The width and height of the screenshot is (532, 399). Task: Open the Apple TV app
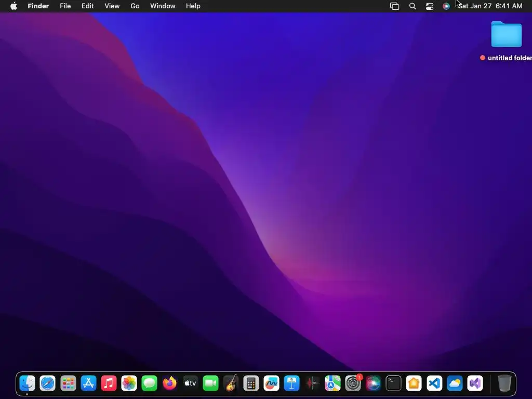pos(190,383)
